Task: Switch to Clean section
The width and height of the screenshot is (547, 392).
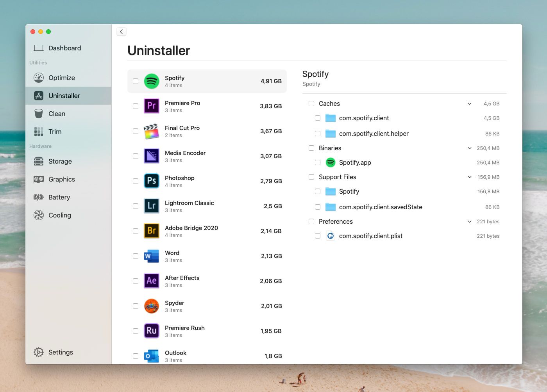Action: pos(68,114)
